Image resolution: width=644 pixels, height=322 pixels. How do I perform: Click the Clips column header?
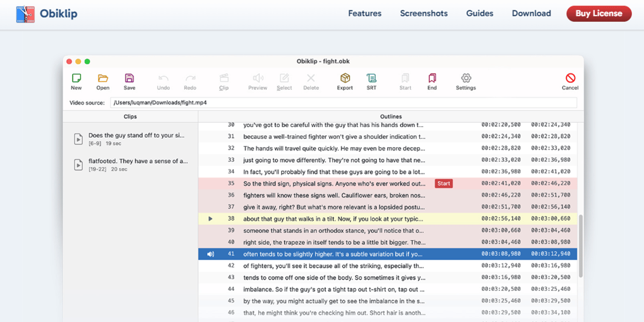point(130,116)
